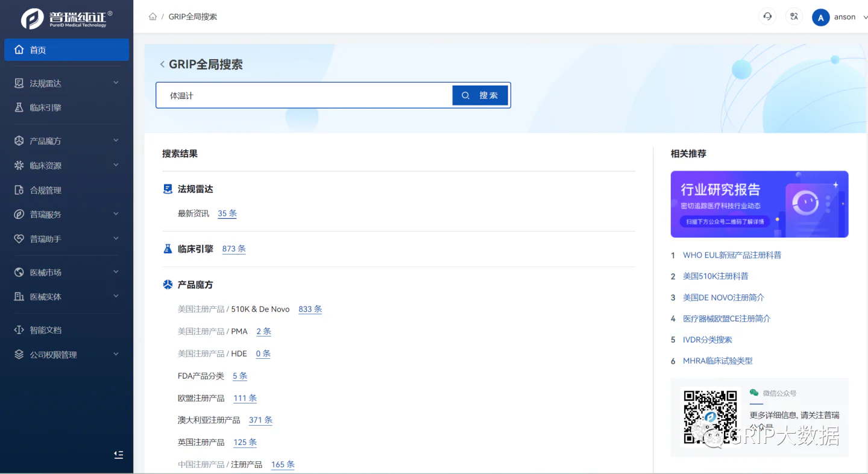This screenshot has height=474, width=868.
Task: Click the search input containing 体温计
Action: (305, 95)
